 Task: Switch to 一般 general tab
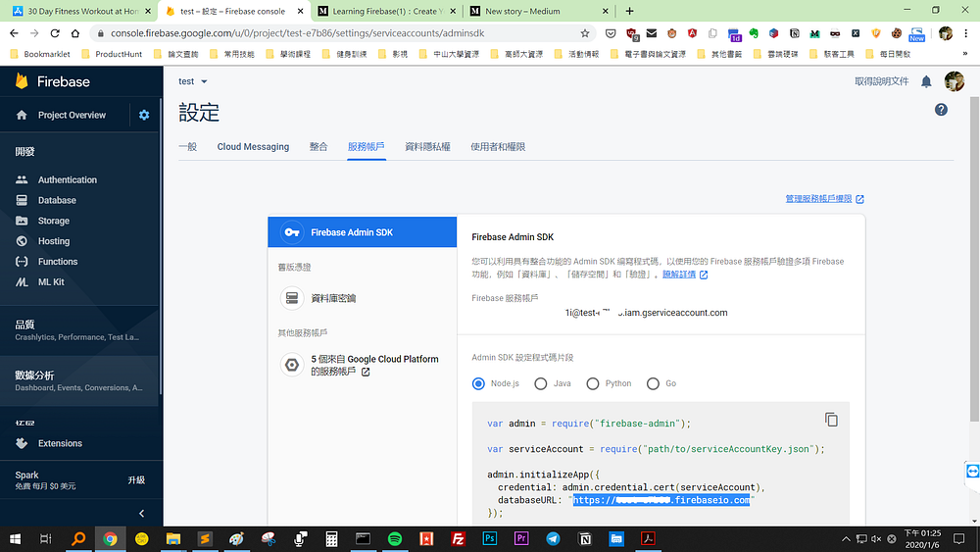point(187,147)
